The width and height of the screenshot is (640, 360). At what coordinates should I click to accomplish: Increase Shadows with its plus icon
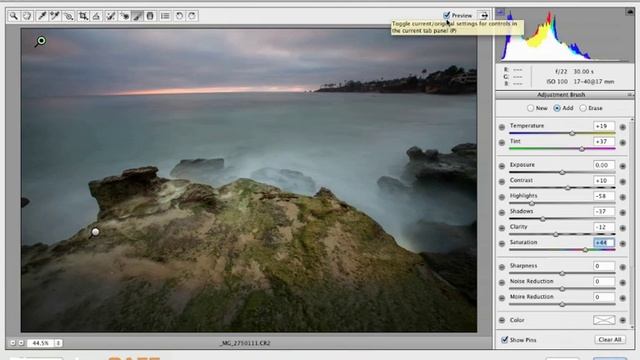coord(622,213)
